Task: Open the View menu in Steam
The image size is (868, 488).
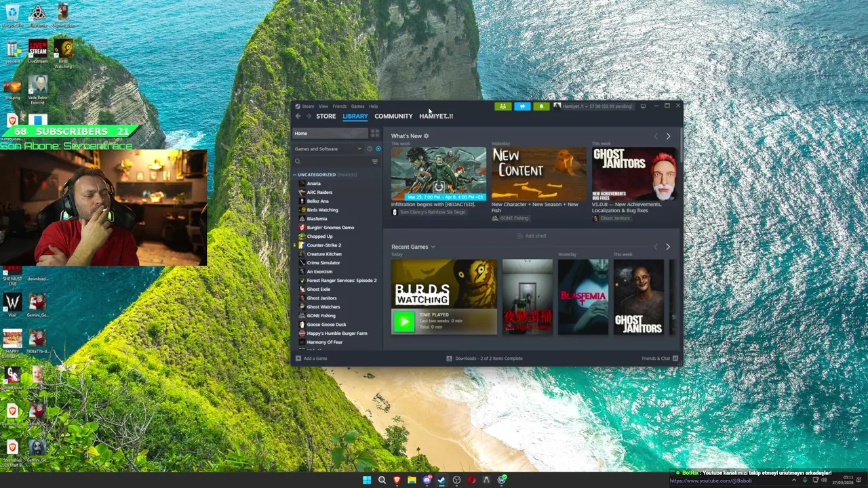Action: (x=323, y=106)
